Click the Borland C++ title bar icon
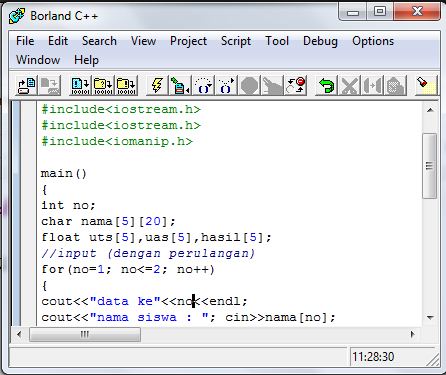This screenshot has height=375, width=446. coord(17,16)
